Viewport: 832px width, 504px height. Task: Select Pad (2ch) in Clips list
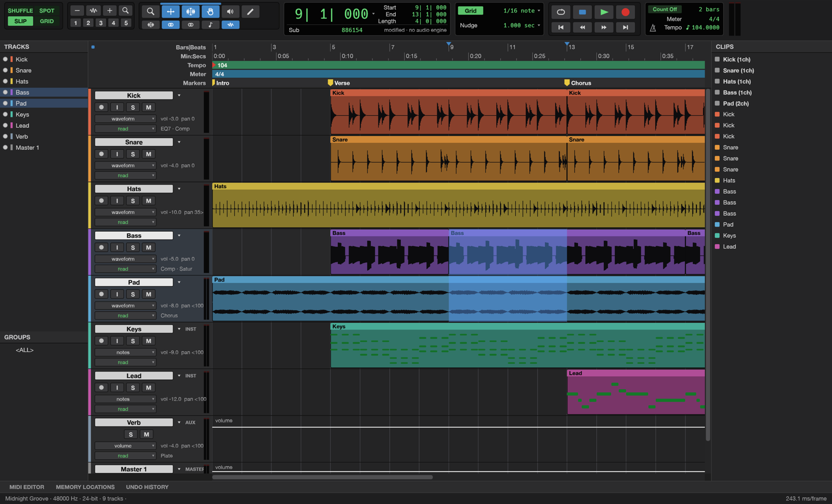click(x=735, y=103)
